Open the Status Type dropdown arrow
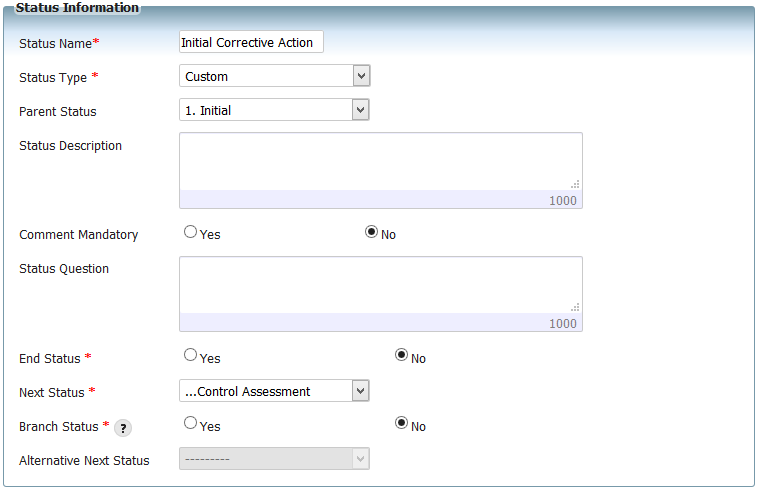The height and width of the screenshot is (490, 758). 361,76
